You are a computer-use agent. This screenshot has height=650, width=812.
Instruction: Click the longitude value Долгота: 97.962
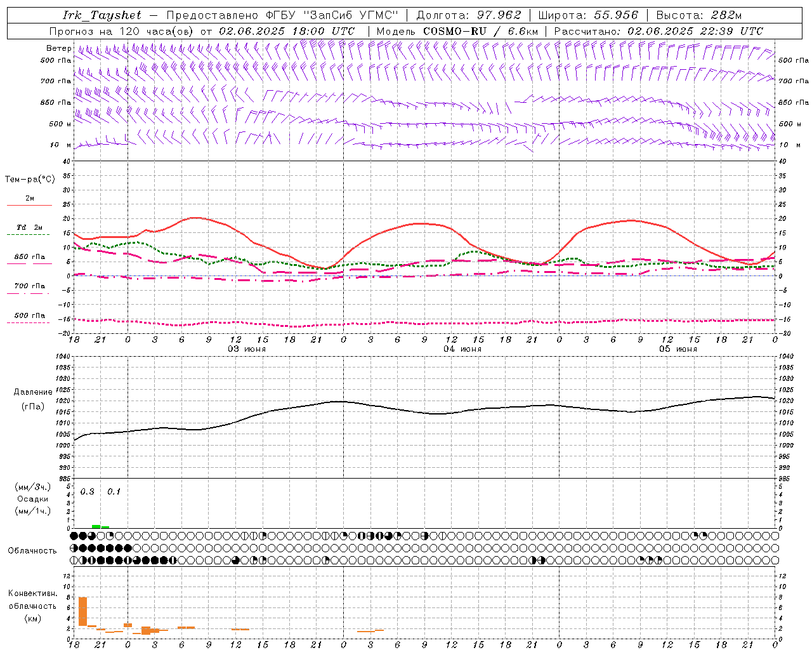coord(469,15)
